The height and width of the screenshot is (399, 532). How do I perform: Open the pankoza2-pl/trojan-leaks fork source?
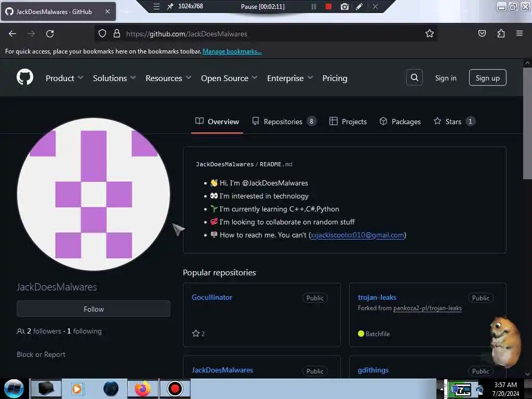point(428,308)
